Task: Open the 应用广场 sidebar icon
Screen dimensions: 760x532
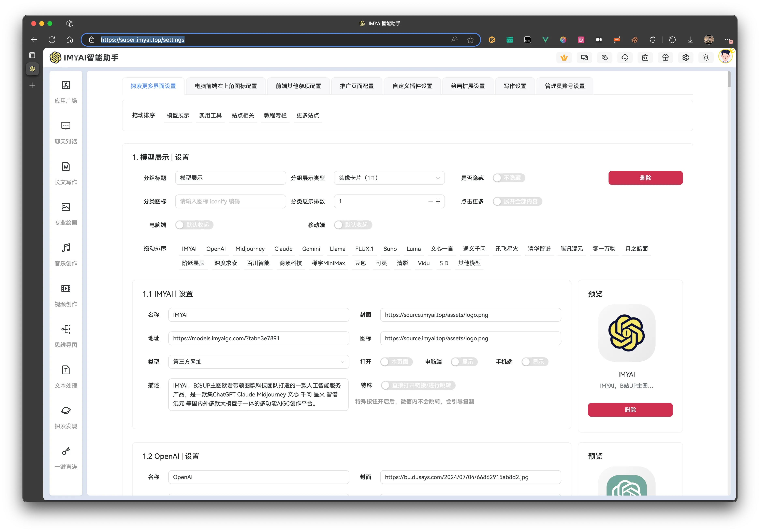Action: pyautogui.click(x=66, y=85)
